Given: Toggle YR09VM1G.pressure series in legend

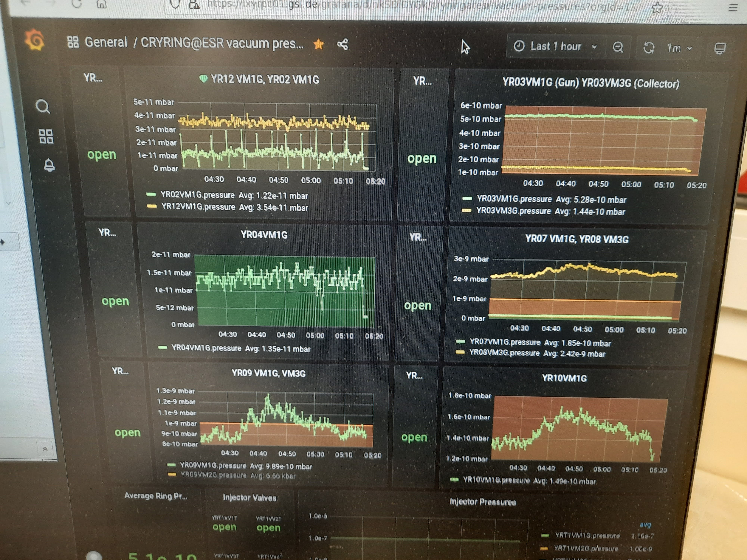Looking at the screenshot, I should (x=213, y=466).
